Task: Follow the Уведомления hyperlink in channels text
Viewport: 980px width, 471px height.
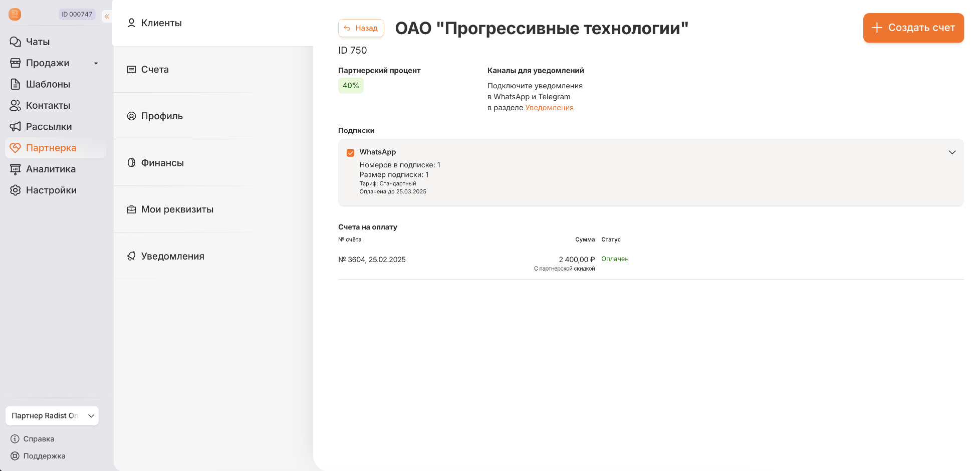Action: (x=549, y=108)
